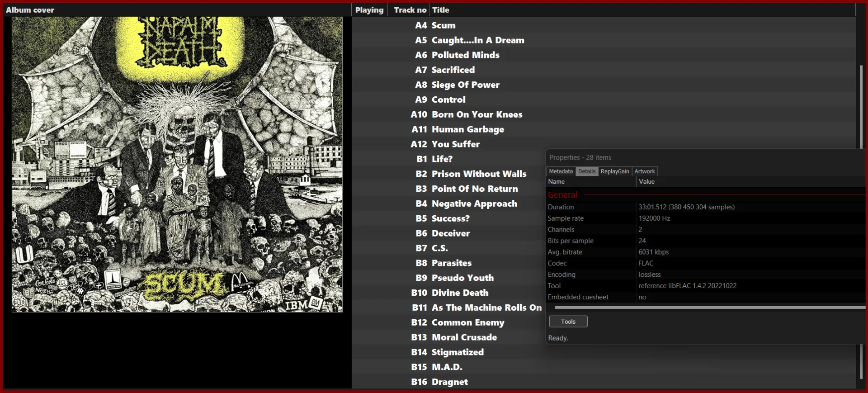This screenshot has height=393, width=868.
Task: Click the Napalm Death album cover art
Action: coord(177,164)
